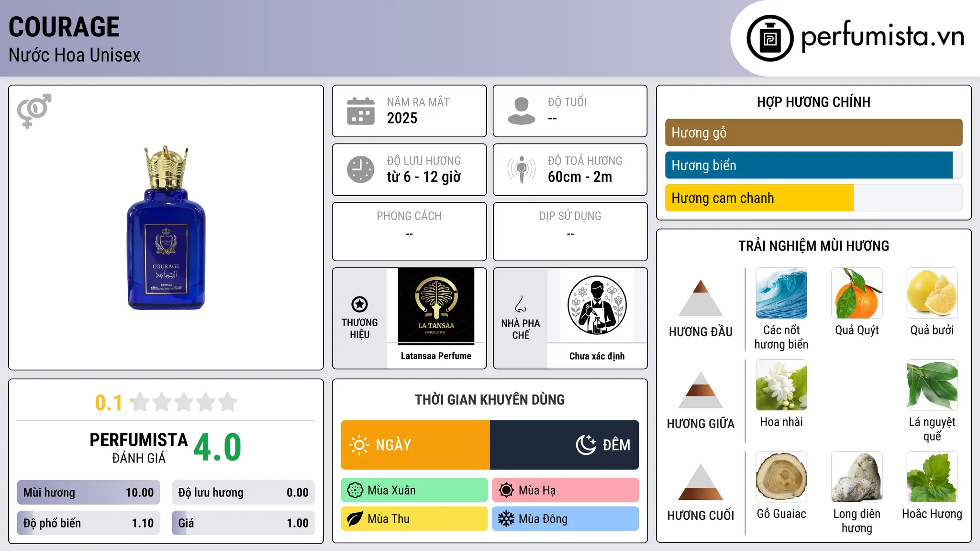This screenshot has width=980, height=551.
Task: Click the clock icon for Độ lưu hương
Action: point(361,169)
